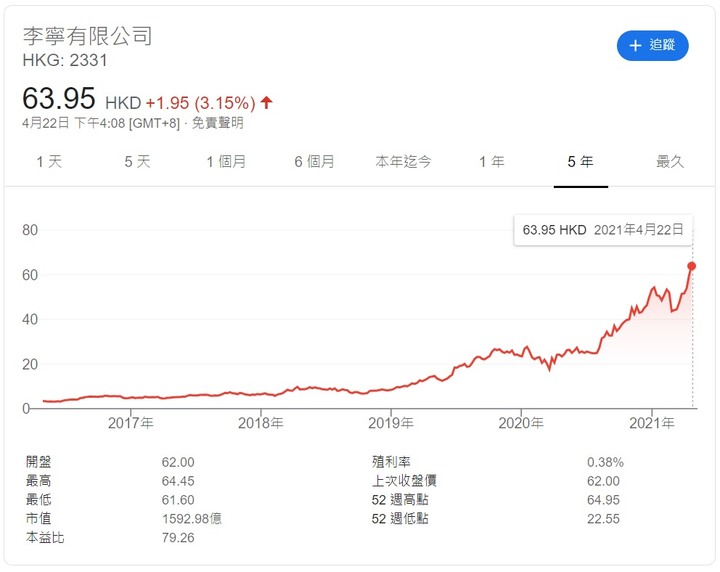Click the 殖利率 label
The width and height of the screenshot is (720, 572).
click(391, 462)
